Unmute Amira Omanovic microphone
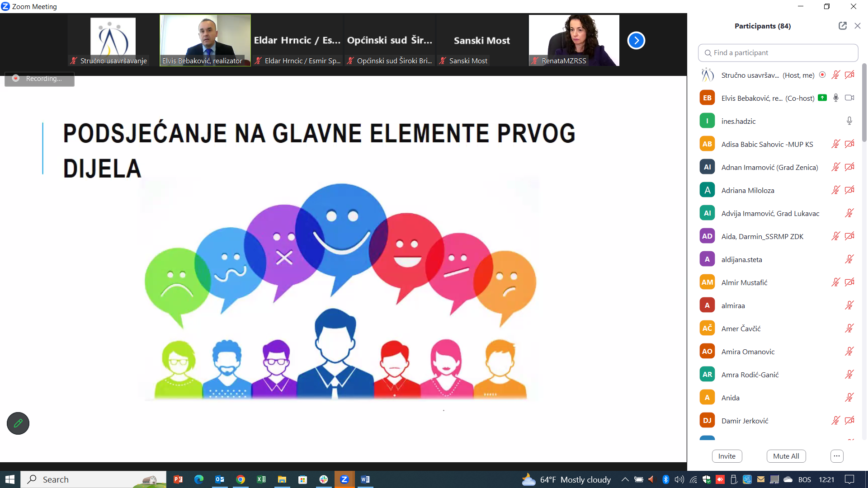868x488 pixels. click(849, 351)
